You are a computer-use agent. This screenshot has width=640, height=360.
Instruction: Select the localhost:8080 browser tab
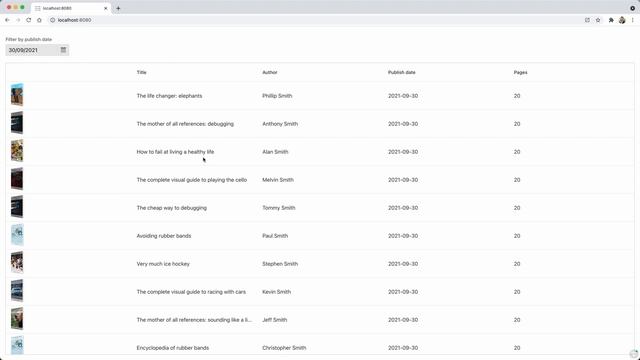pyautogui.click(x=70, y=8)
